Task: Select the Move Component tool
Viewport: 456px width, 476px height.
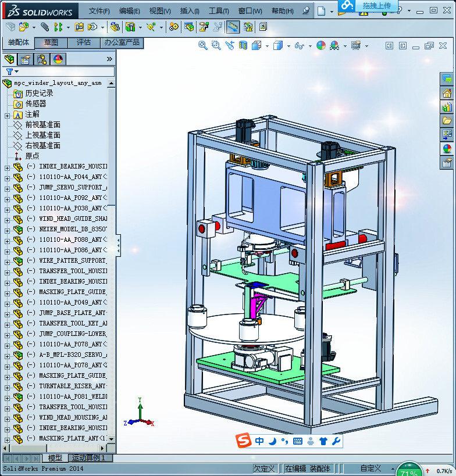Action: coord(92,27)
